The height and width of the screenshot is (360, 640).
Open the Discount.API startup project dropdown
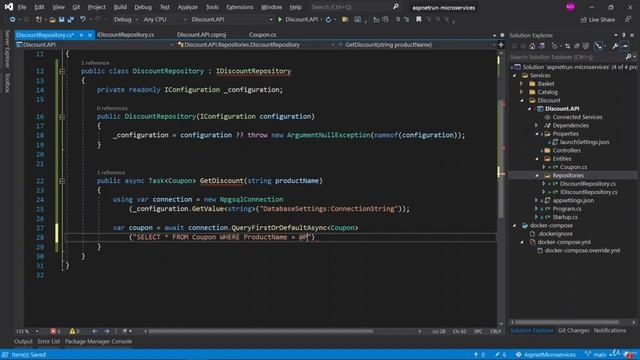click(x=231, y=19)
